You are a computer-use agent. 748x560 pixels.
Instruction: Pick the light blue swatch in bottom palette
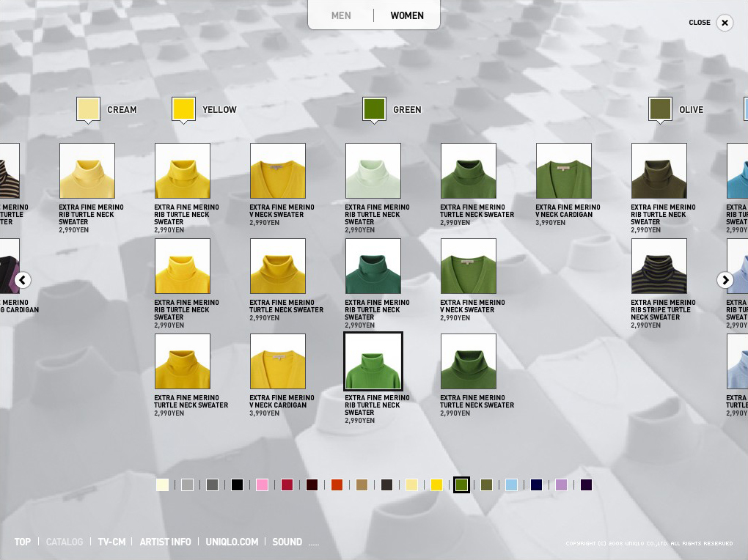[x=511, y=485]
